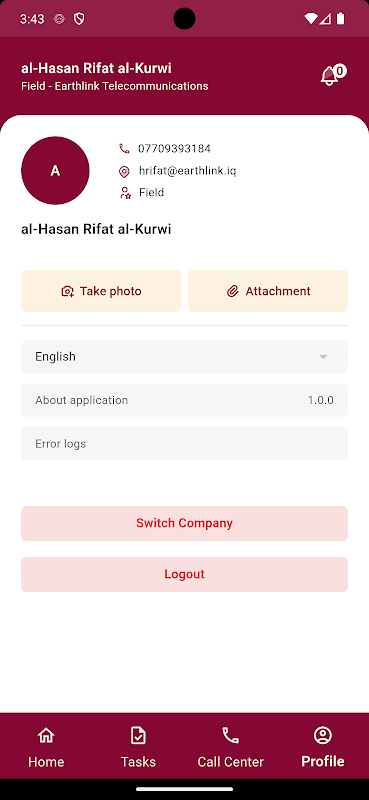This screenshot has width=369, height=800.
Task: Tap the notification count badge showing 0
Action: [340, 70]
